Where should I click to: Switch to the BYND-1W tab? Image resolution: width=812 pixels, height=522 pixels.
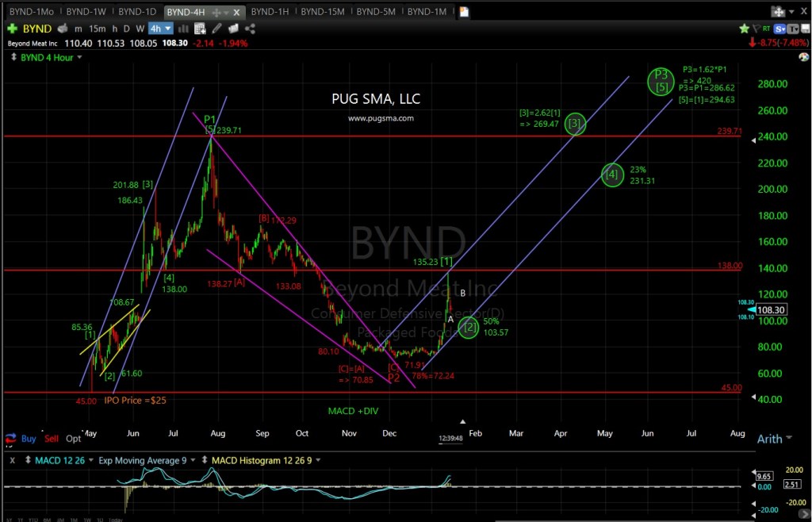(x=86, y=11)
